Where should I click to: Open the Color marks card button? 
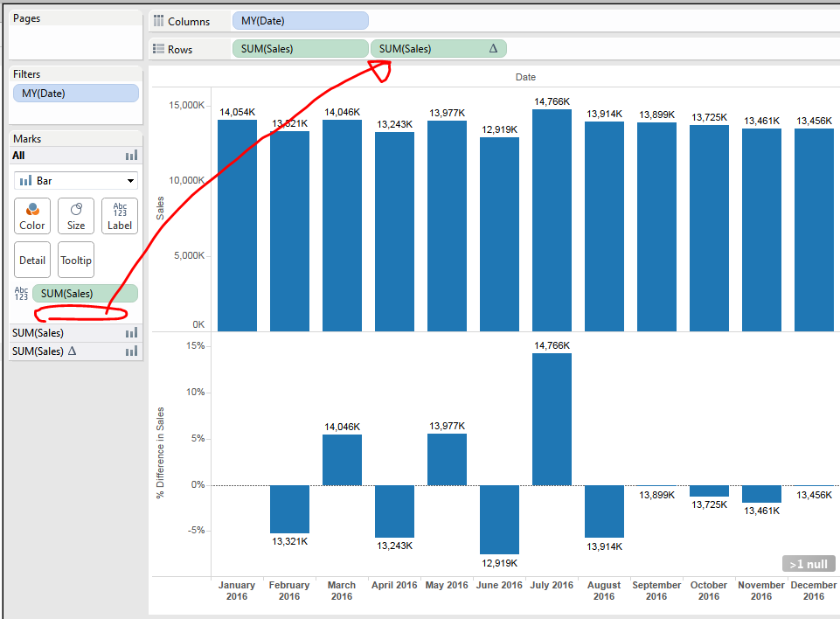(x=32, y=216)
